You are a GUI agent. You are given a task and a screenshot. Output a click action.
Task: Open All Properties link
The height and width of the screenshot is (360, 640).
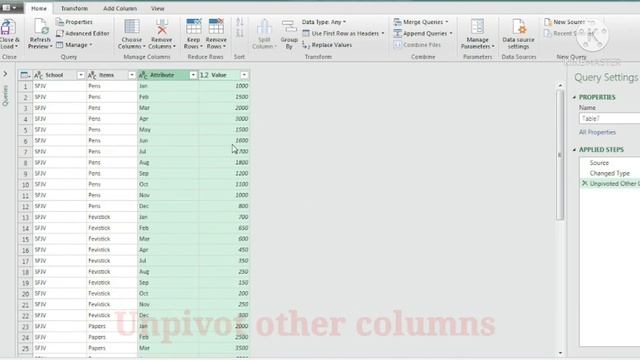pyautogui.click(x=597, y=132)
